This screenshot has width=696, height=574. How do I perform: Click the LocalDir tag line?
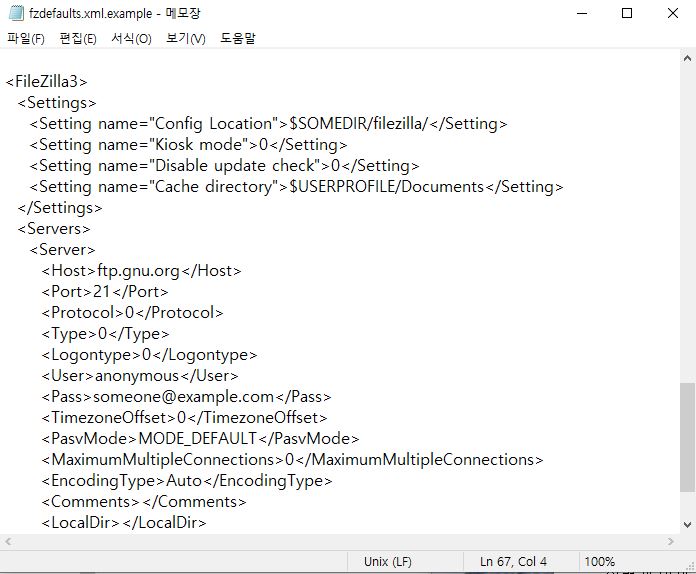(124, 523)
